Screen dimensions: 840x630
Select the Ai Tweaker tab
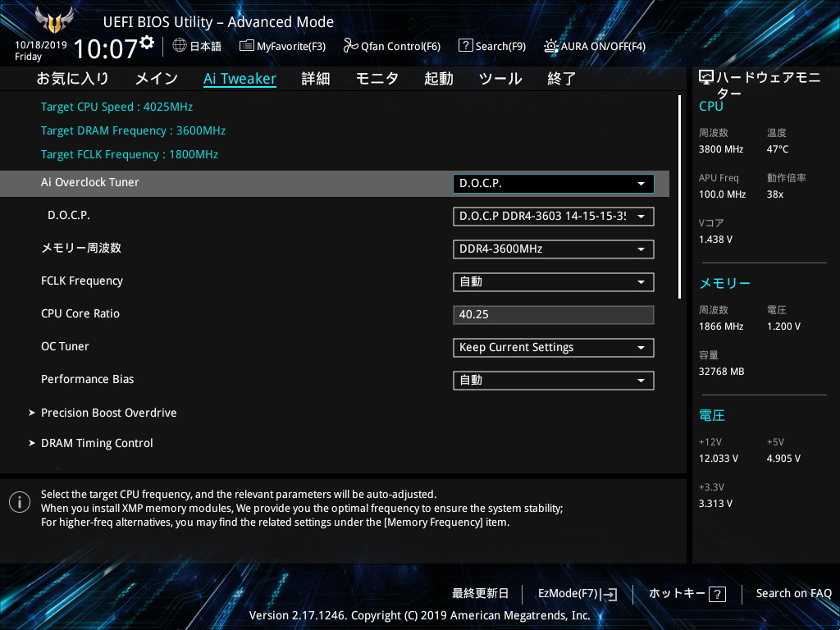coord(240,79)
